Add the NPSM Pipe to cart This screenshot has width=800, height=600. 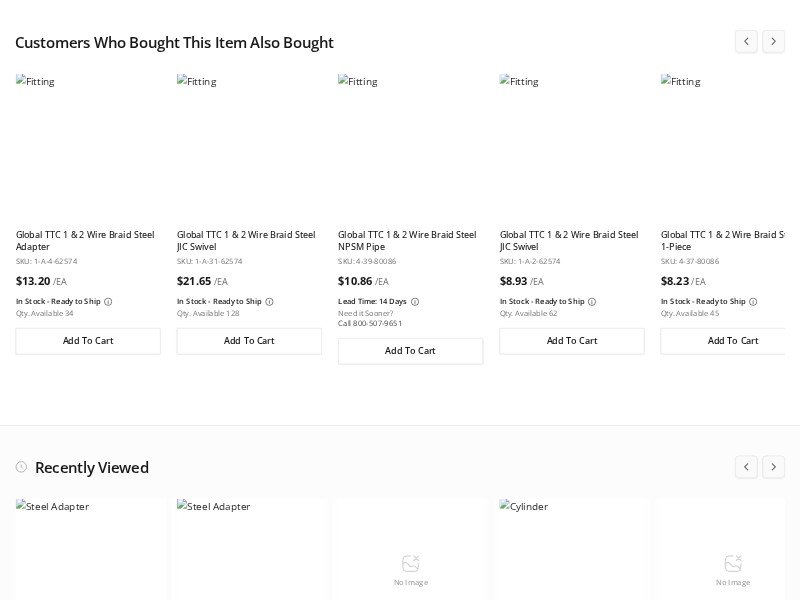pyautogui.click(x=410, y=351)
